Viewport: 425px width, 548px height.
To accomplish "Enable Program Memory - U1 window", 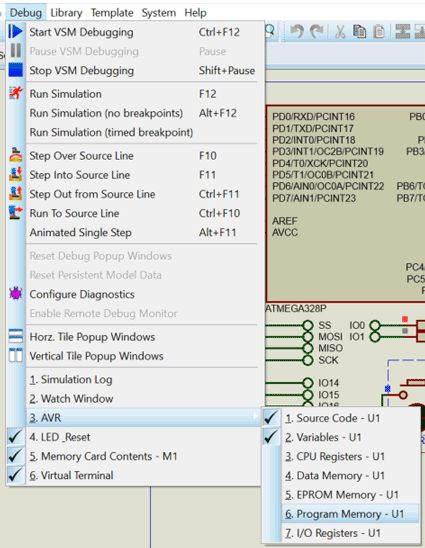I will (x=341, y=514).
